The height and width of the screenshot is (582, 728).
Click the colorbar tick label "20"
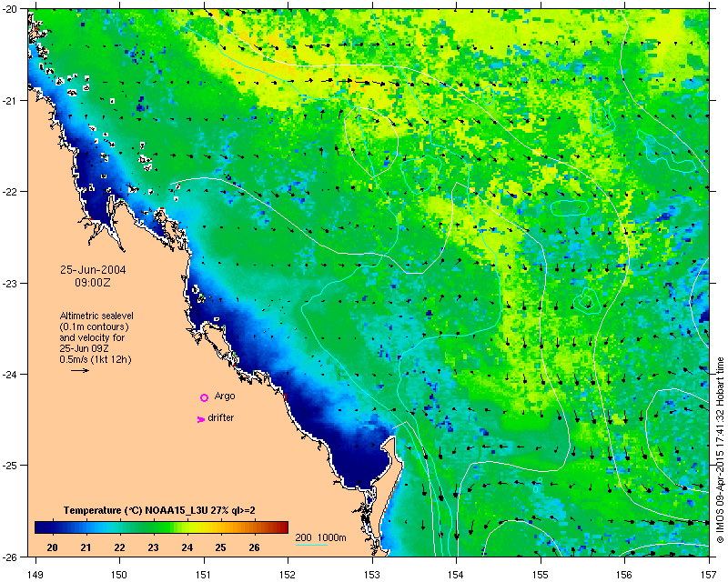52,547
